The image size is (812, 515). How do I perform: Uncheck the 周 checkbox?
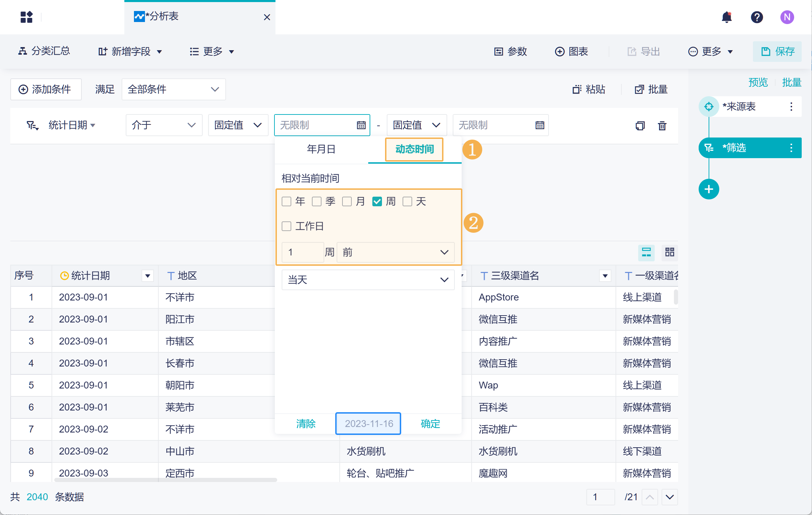pyautogui.click(x=377, y=201)
